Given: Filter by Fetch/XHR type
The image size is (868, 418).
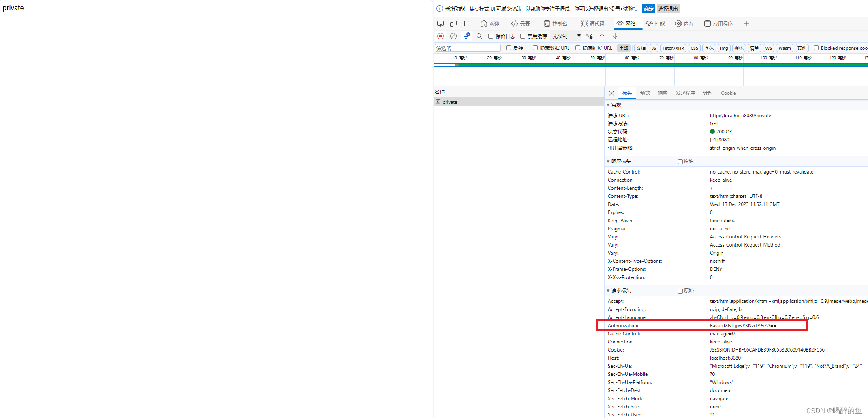Looking at the screenshot, I should pos(673,48).
